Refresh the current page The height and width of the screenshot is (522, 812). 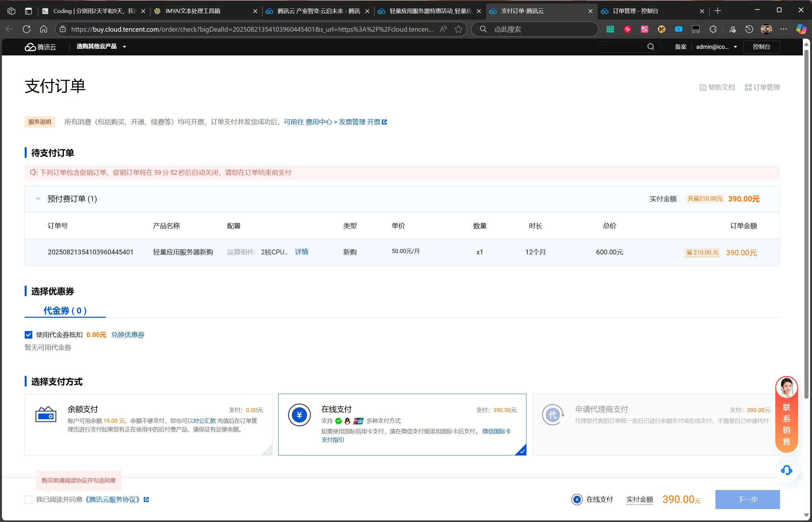coord(26,29)
